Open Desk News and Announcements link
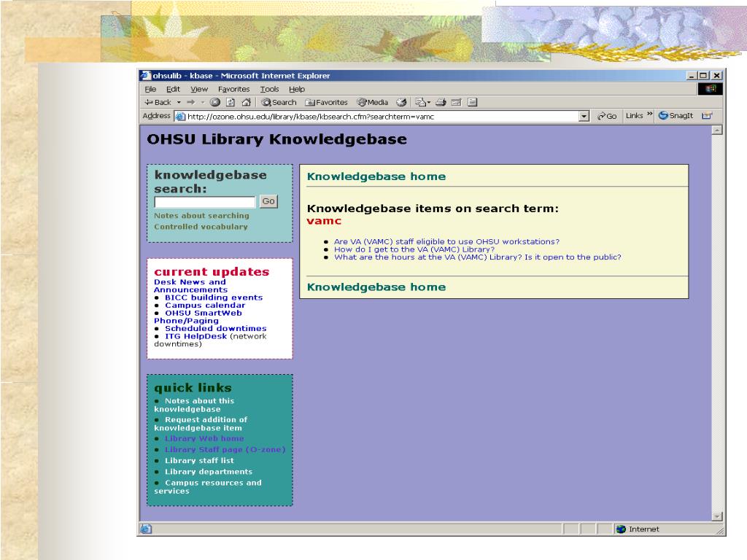The height and width of the screenshot is (560, 747). coord(190,286)
